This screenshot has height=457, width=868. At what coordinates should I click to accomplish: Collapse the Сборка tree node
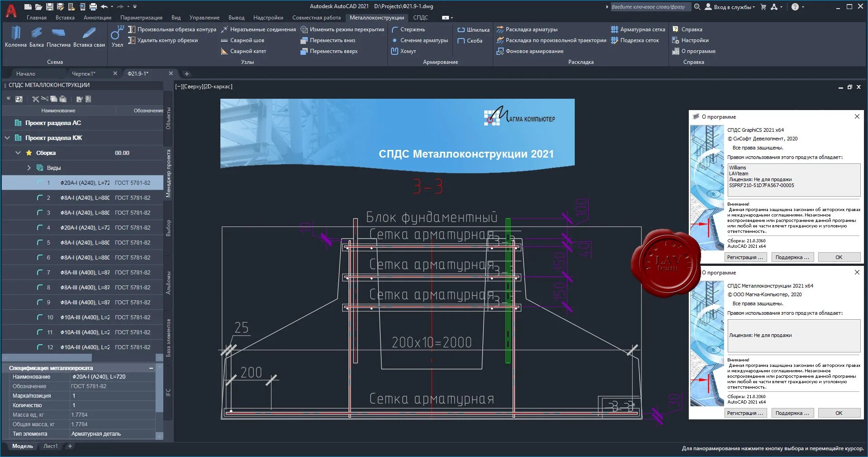[18, 153]
